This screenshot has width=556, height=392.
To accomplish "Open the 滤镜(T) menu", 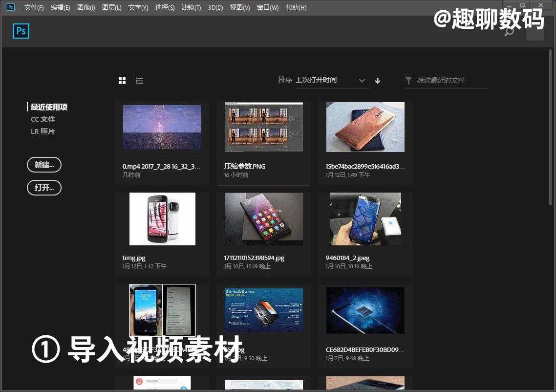I will pos(191,7).
